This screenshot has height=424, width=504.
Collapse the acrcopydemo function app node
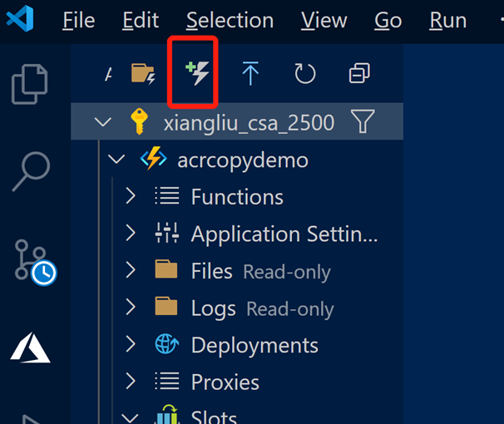[x=116, y=159]
